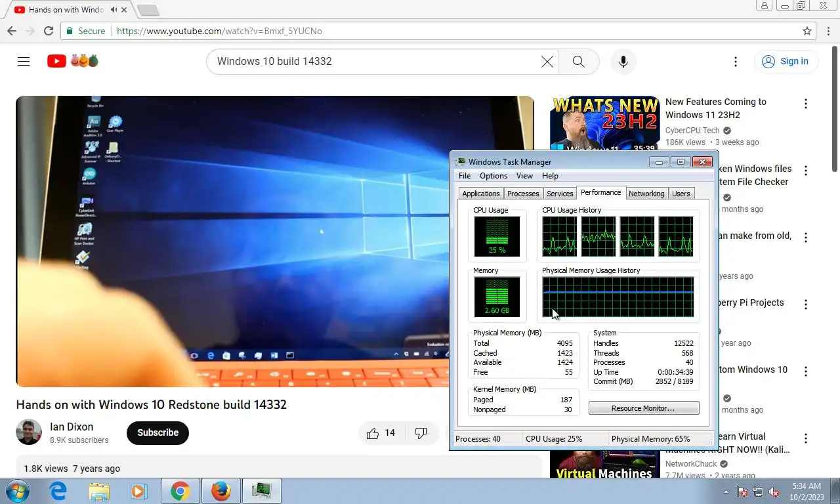The height and width of the screenshot is (504, 840).
Task: Click the Task Manager taskbar button
Action: (x=262, y=491)
